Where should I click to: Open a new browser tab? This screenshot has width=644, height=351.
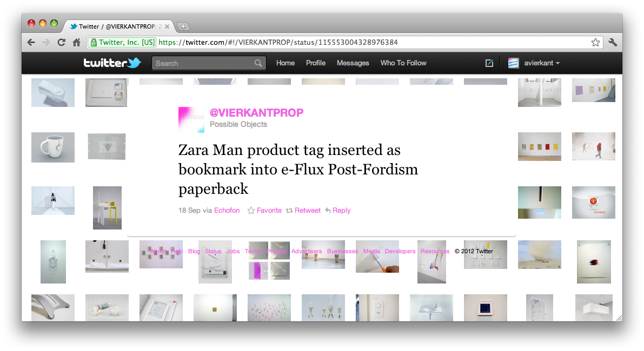(183, 26)
